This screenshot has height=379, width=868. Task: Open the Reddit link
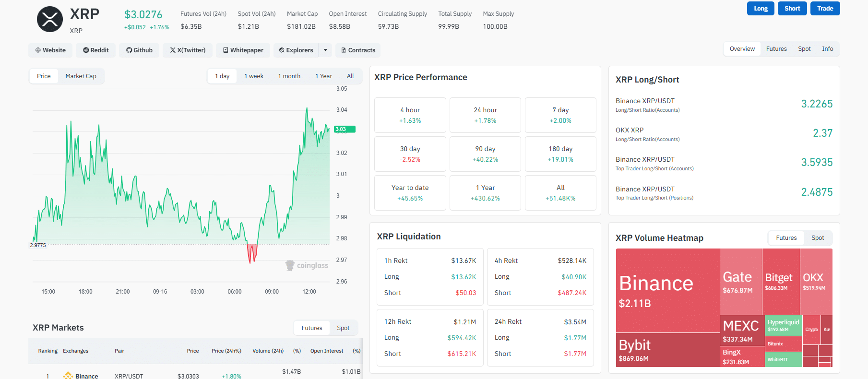[x=96, y=50]
